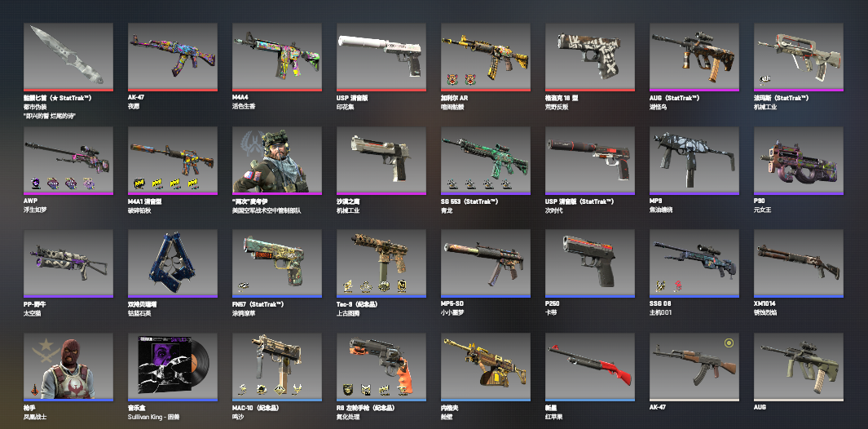Click the sticker on the 法玛斯 StatTrak item
The image size is (868, 429).
click(x=764, y=79)
